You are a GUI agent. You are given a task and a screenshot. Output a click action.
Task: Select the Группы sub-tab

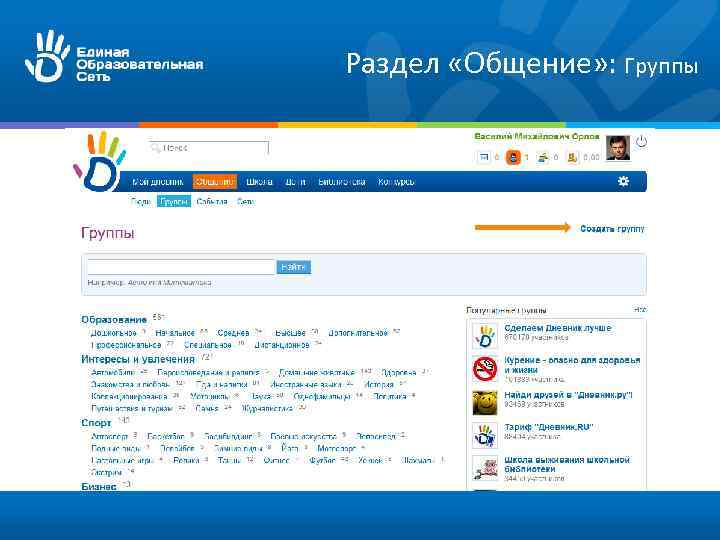pos(174,202)
